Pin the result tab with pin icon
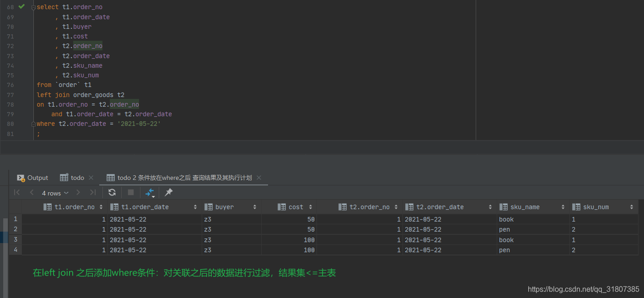644x298 pixels. coord(169,192)
